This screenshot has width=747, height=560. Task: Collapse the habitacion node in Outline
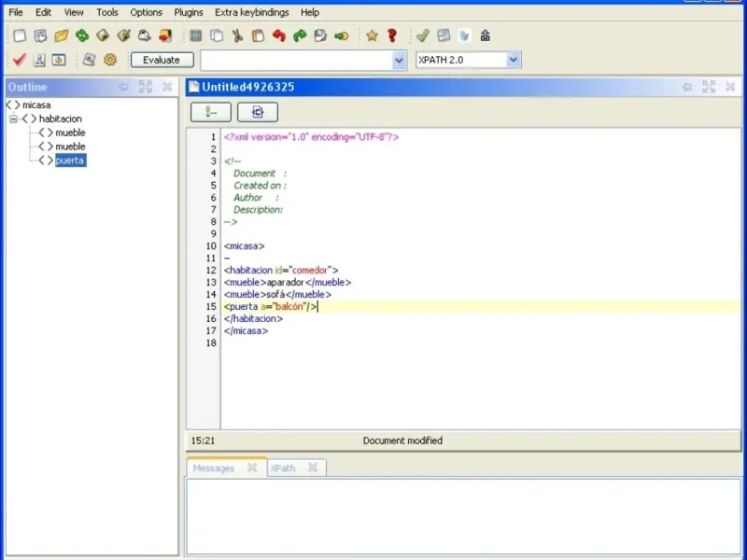(x=14, y=119)
